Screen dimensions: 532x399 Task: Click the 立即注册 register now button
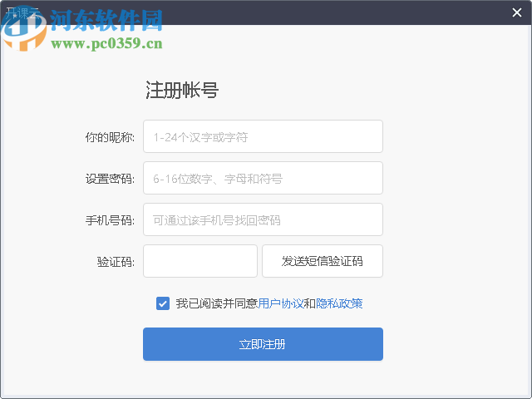[x=263, y=344]
